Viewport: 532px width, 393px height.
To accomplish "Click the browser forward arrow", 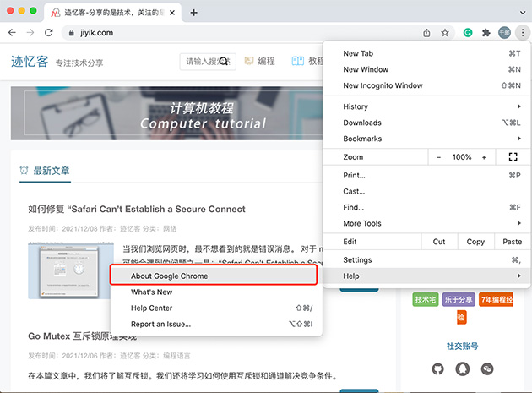I will tap(30, 33).
